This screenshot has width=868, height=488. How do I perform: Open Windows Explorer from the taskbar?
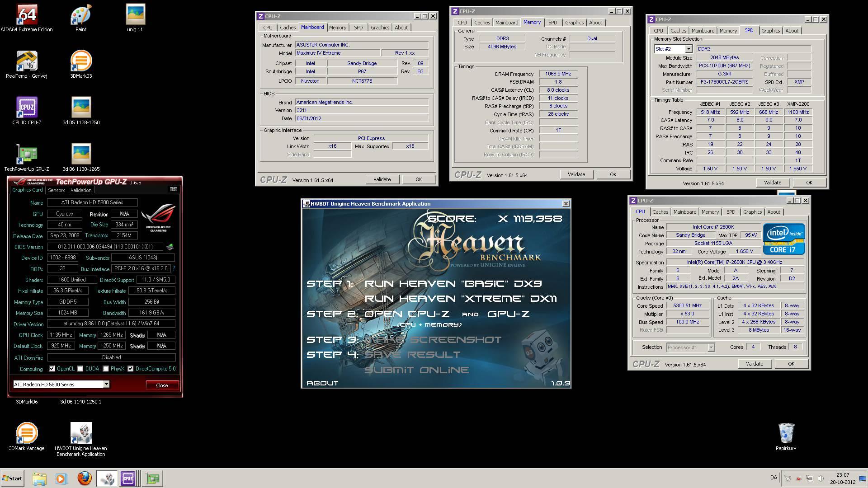pos(39,479)
